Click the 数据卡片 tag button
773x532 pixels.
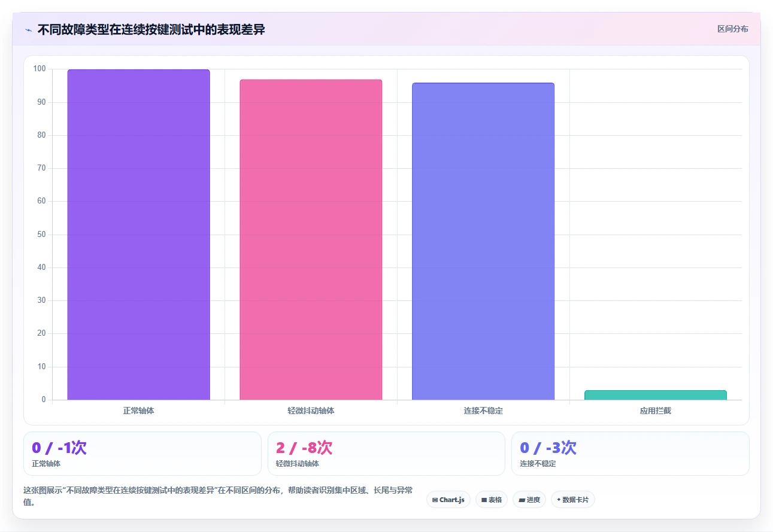pyautogui.click(x=573, y=500)
